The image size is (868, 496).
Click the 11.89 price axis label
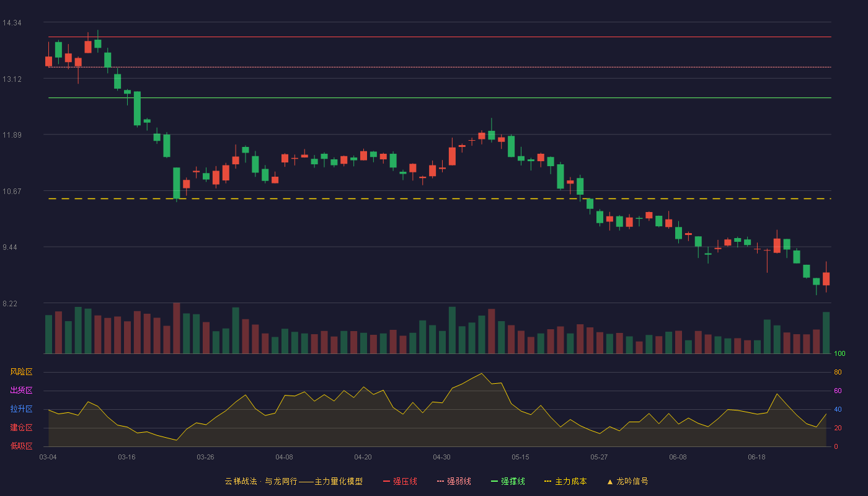(12, 135)
